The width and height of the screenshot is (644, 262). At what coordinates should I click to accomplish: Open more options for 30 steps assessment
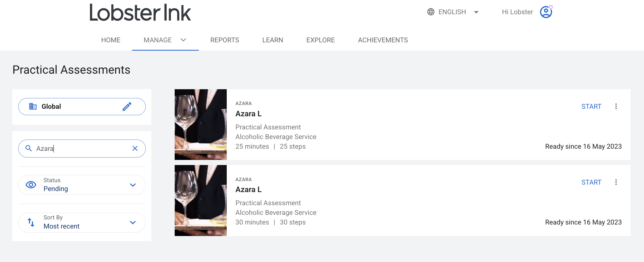(x=616, y=182)
